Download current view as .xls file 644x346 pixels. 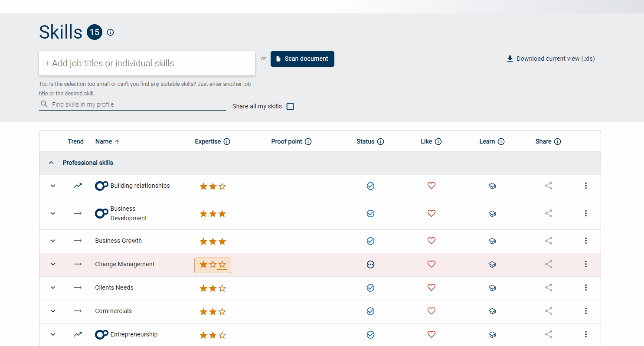pos(550,59)
